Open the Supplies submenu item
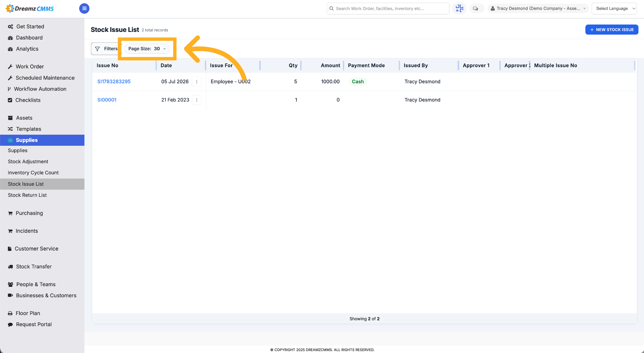This screenshot has height=353, width=644. pyautogui.click(x=18, y=150)
